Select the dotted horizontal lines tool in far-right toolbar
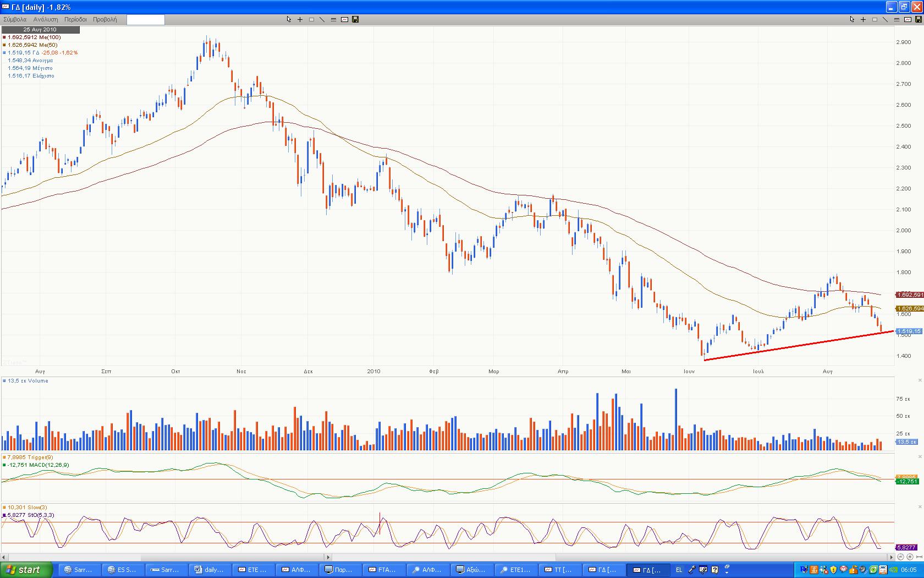Image resolution: width=924 pixels, height=578 pixels. coord(897,19)
